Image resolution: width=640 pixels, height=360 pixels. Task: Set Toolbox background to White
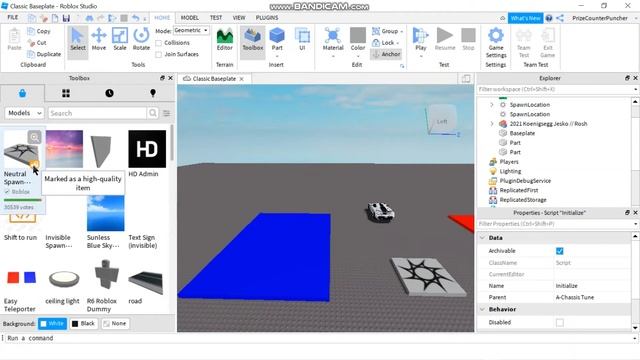pos(52,324)
